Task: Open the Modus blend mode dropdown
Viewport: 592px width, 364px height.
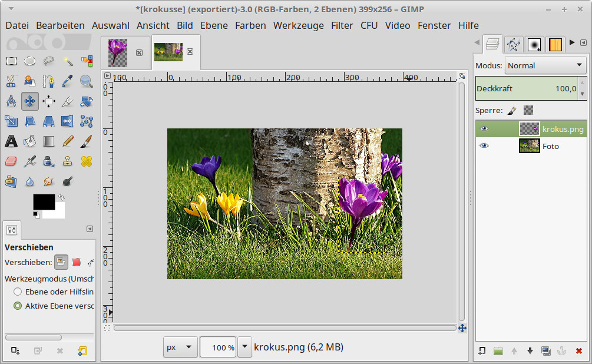Action: [x=545, y=65]
